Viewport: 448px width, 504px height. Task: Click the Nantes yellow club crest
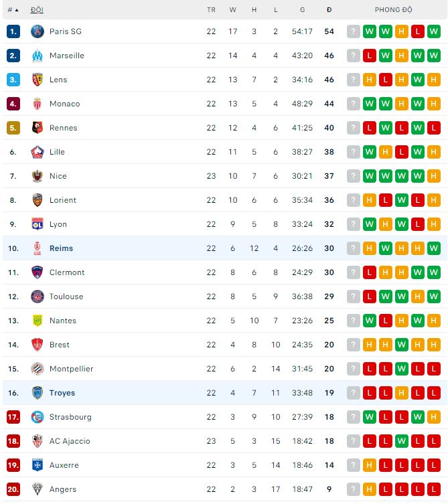coord(38,321)
